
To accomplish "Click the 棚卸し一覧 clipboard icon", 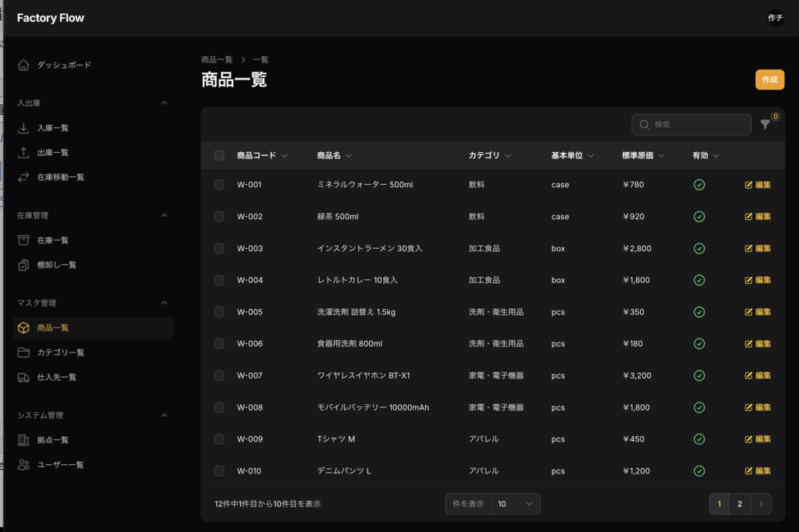I will (23, 265).
